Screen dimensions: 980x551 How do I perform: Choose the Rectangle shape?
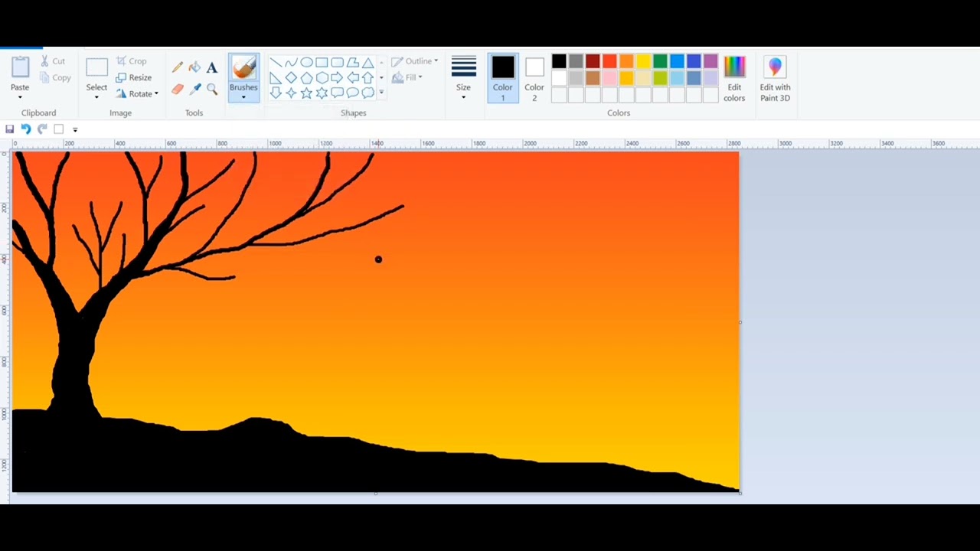pos(322,63)
